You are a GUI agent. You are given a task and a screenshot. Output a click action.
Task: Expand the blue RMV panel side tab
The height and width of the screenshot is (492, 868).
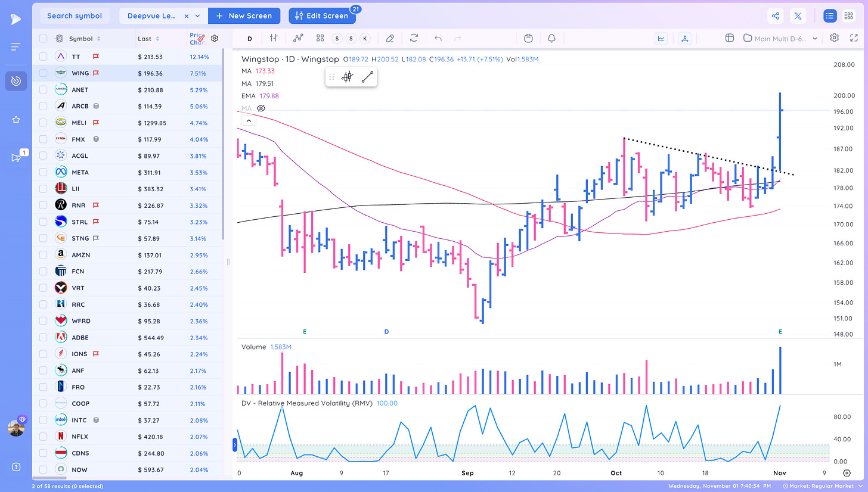coord(234,444)
